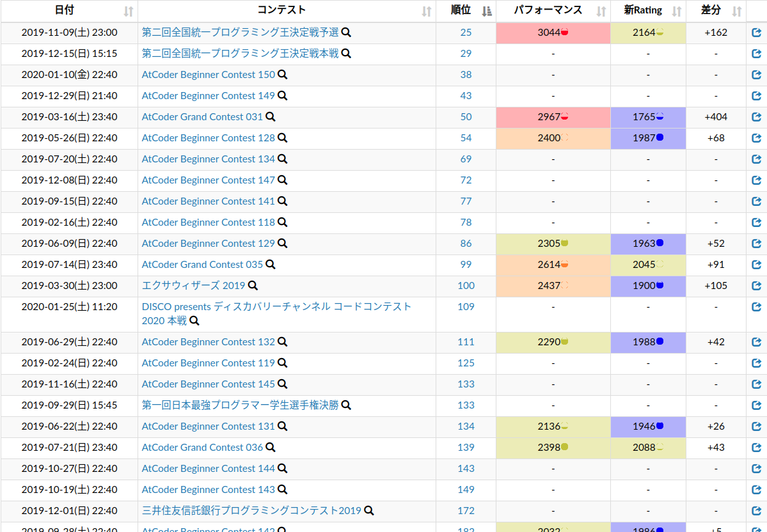The image size is (767, 532).
Task: Click the performance cell 2614
Action: click(553, 265)
